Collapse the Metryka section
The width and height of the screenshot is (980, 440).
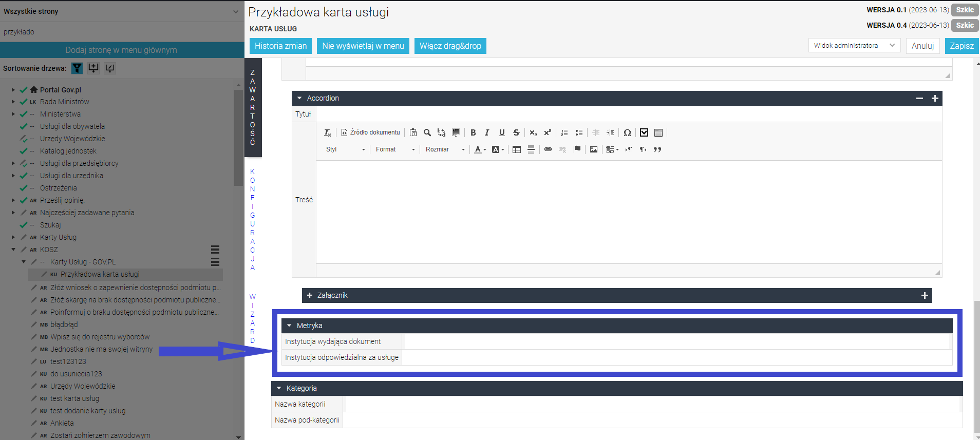tap(289, 326)
